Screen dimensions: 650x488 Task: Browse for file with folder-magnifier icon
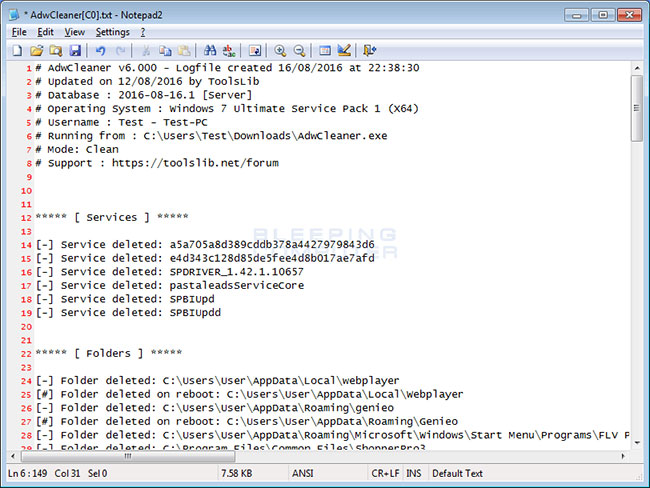[x=56, y=51]
